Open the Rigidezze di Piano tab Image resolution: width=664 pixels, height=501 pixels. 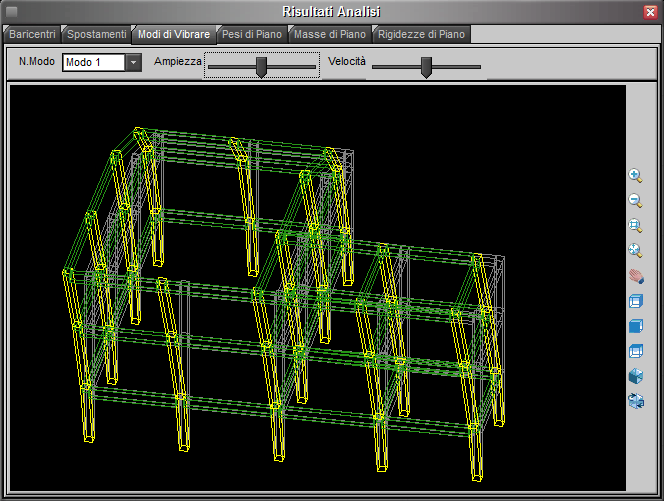click(420, 34)
